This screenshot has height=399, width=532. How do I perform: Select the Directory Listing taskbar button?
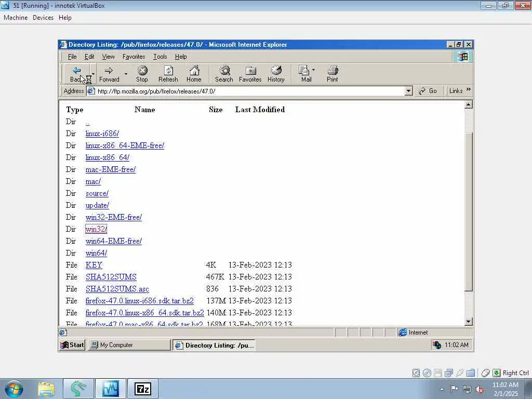pos(214,345)
